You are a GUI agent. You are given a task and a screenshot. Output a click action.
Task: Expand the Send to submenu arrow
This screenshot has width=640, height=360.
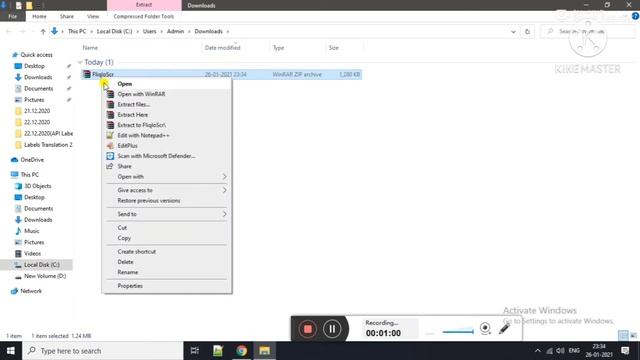click(x=224, y=214)
